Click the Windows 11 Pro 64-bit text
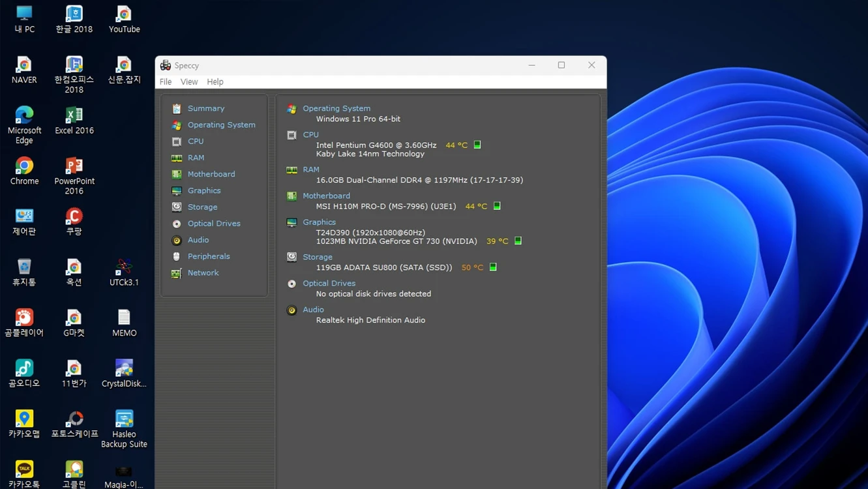Screen dimensions: 868x489 coord(358,119)
